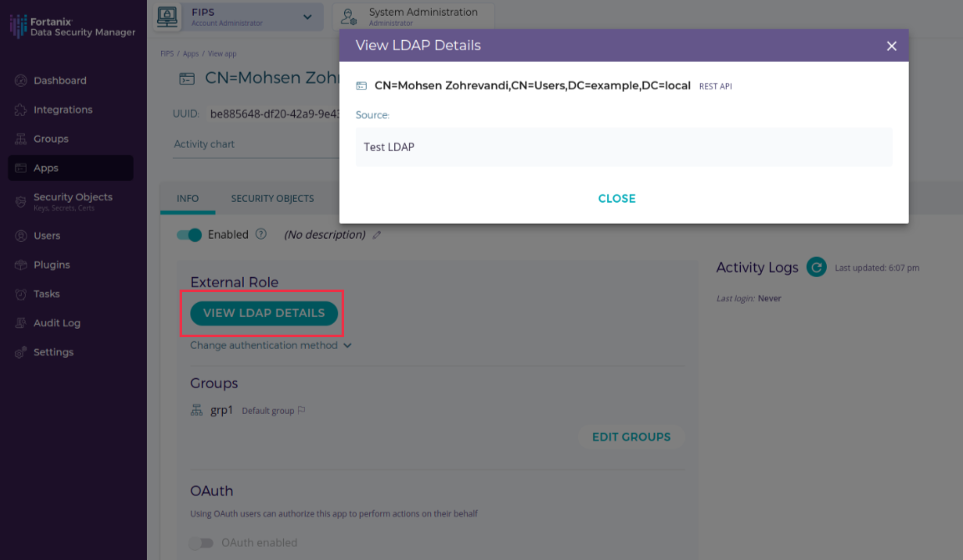Screen dimensions: 963x560
Task: Click the Apps breadcrumb link
Action: (x=190, y=53)
